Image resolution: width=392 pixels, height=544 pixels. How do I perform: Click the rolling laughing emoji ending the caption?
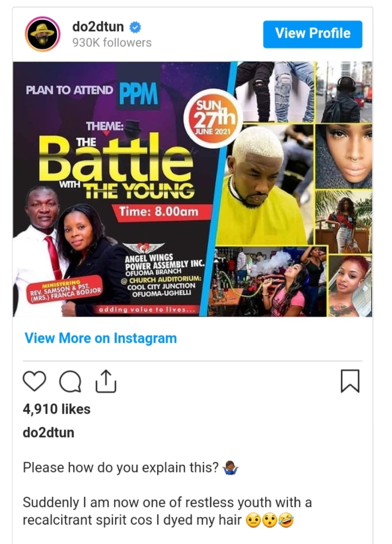point(286,521)
